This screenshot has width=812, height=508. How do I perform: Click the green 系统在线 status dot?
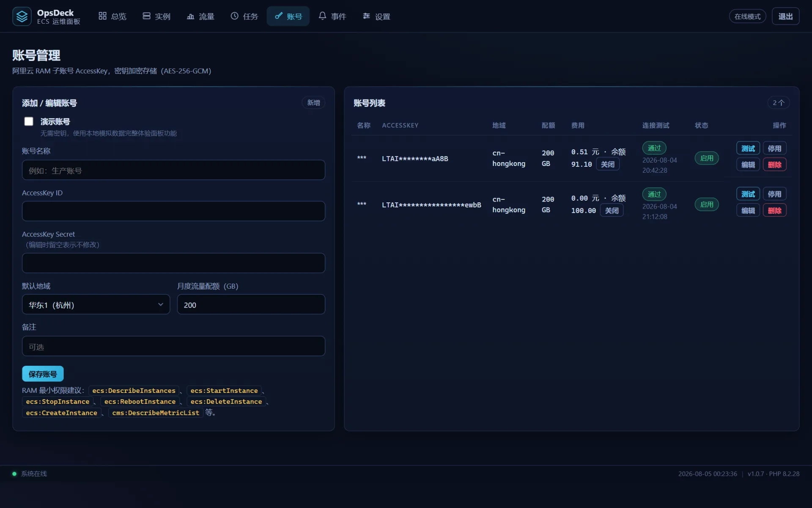pyautogui.click(x=14, y=474)
